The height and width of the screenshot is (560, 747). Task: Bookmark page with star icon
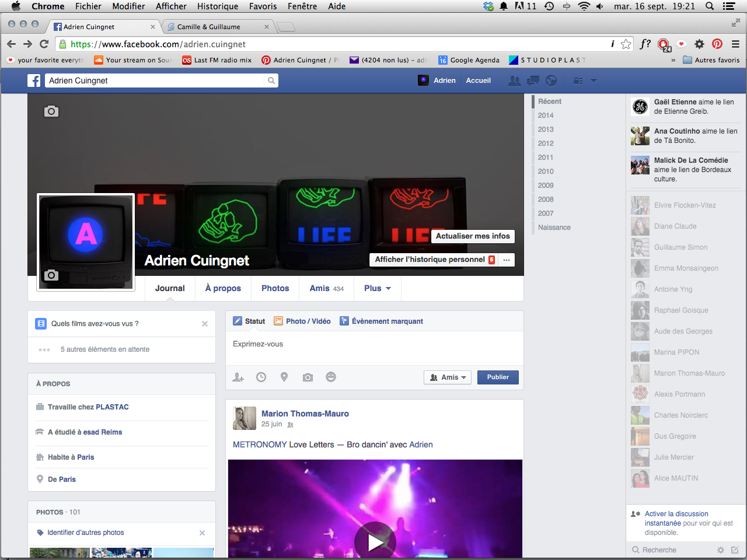(626, 44)
